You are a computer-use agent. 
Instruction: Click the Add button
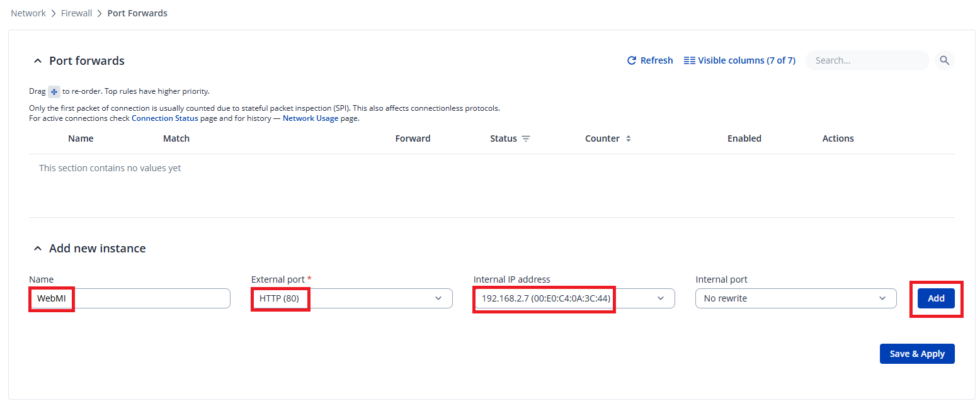[x=935, y=298]
